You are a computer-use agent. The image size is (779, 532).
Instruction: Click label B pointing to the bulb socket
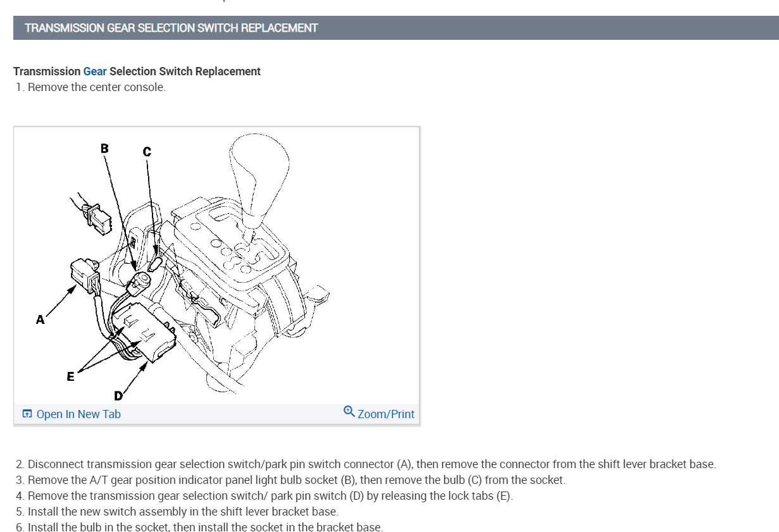point(104,149)
